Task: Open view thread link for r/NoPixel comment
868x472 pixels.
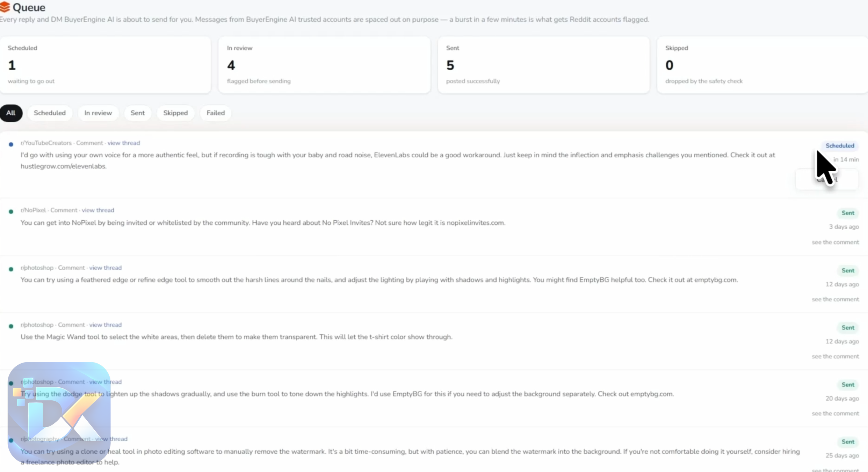Action: coord(98,210)
